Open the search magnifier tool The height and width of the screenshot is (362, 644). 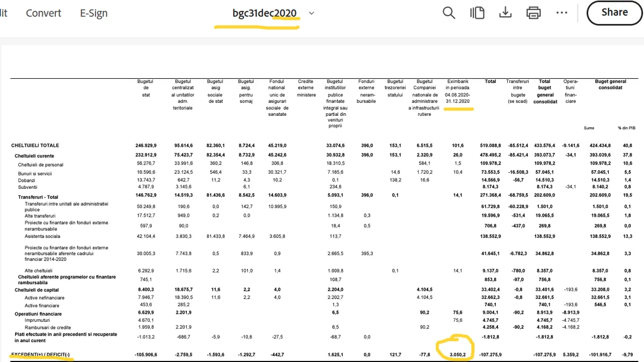point(449,13)
